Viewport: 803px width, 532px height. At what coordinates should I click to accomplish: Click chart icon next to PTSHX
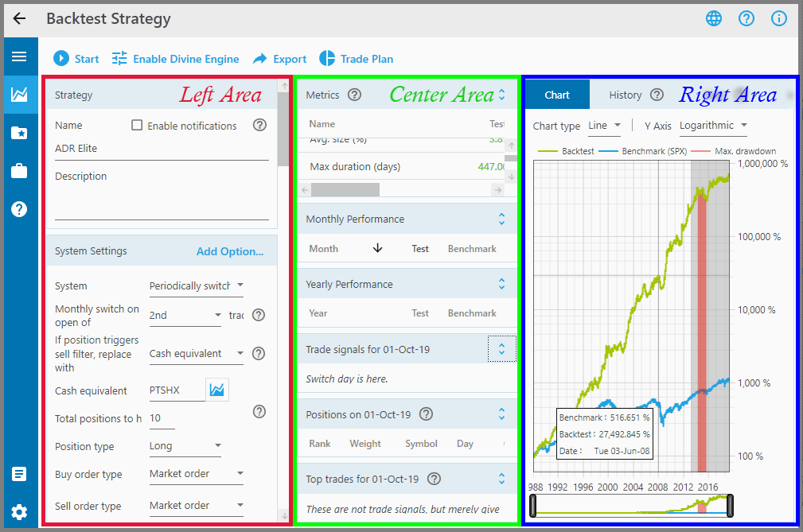click(216, 390)
